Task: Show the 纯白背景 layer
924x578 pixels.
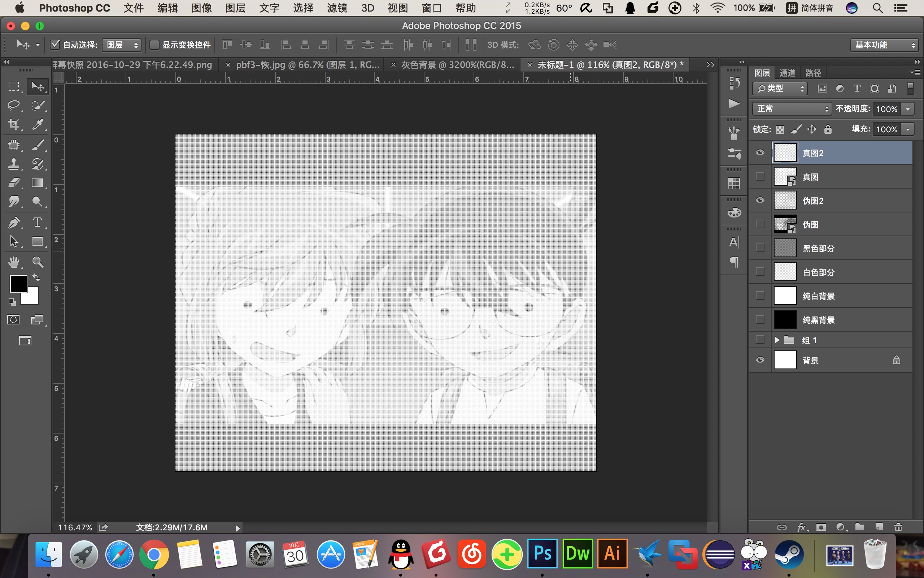Action: (760, 296)
